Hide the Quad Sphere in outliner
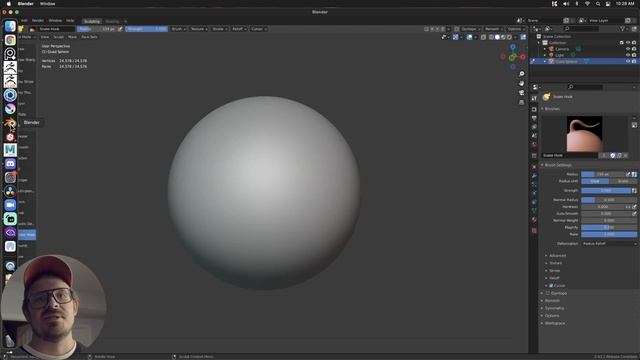Image resolution: width=640 pixels, height=360 pixels. (x=628, y=61)
